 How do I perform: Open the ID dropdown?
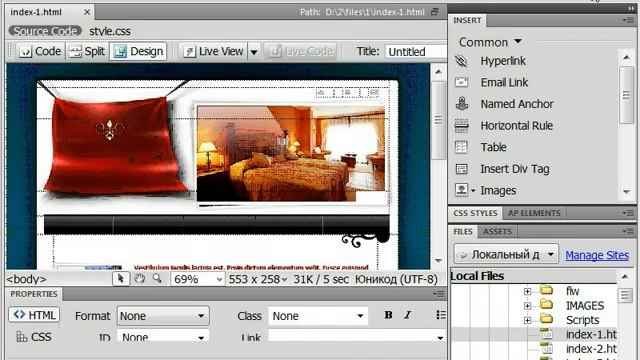[x=163, y=337]
